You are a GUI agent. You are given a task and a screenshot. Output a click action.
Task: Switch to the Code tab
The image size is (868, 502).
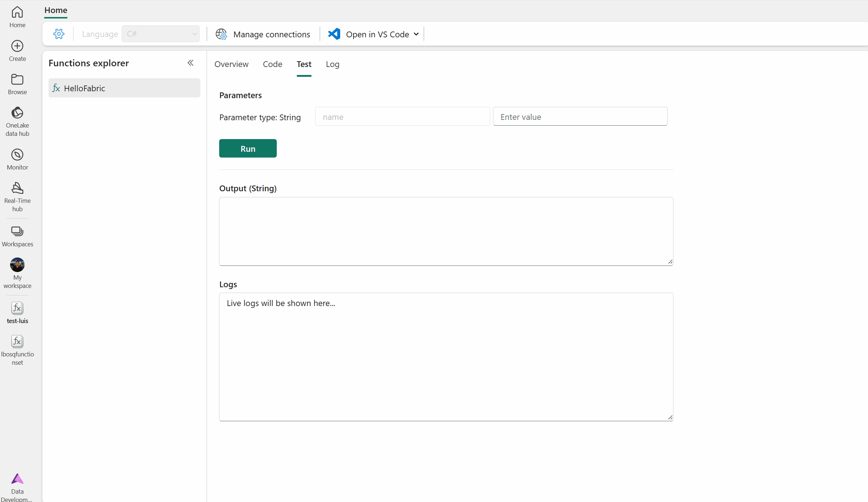click(272, 64)
